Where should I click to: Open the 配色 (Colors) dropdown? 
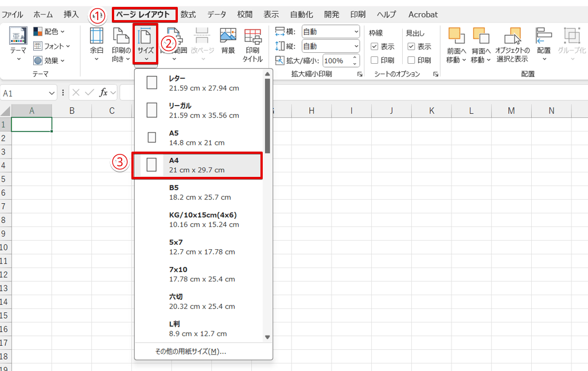coord(49,32)
